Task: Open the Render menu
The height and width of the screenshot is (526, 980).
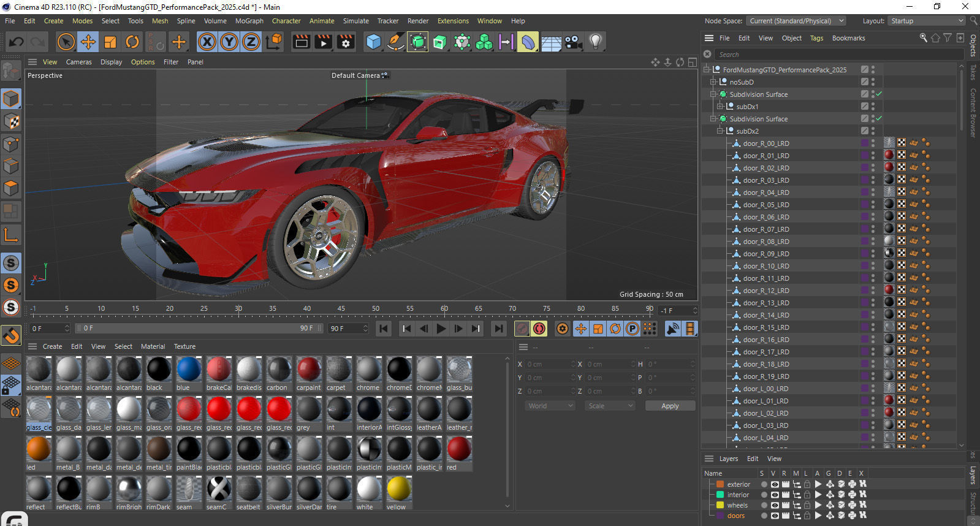Action: tap(418, 21)
